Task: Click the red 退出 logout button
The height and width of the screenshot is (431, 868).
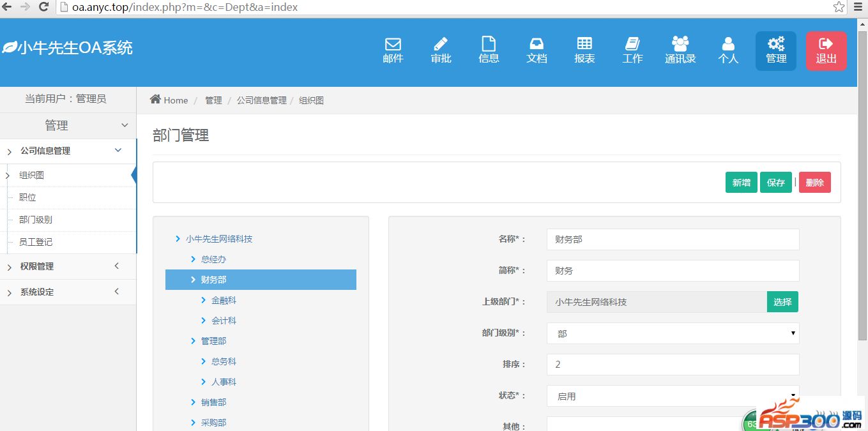Action: [826, 50]
